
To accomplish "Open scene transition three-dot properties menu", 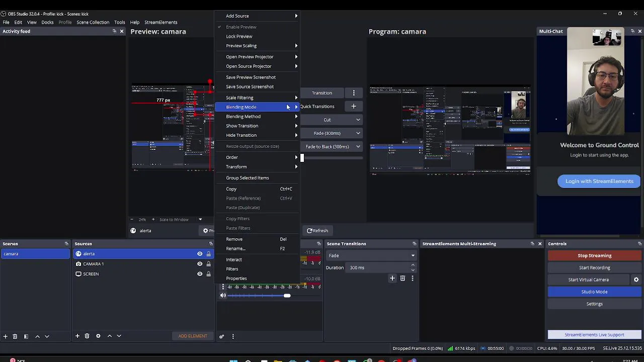I will coord(413,278).
